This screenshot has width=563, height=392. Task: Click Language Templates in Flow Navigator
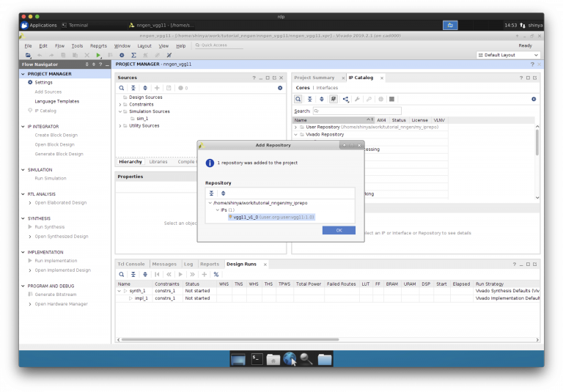pos(56,101)
